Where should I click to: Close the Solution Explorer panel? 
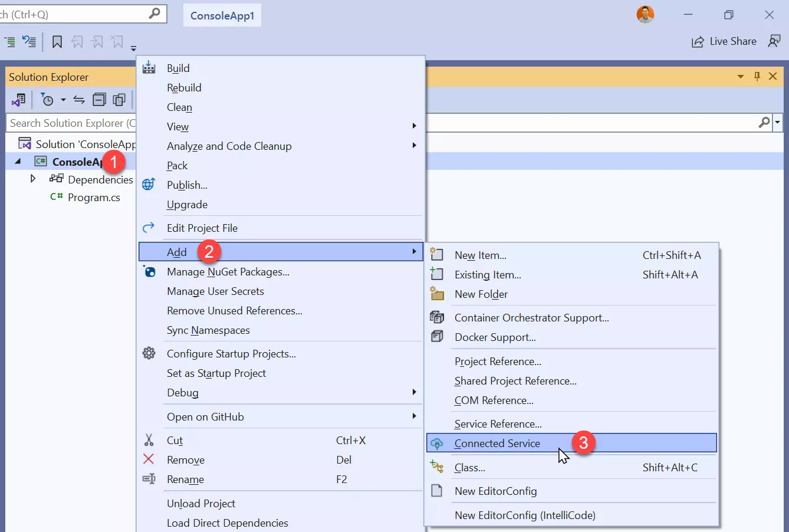point(772,77)
